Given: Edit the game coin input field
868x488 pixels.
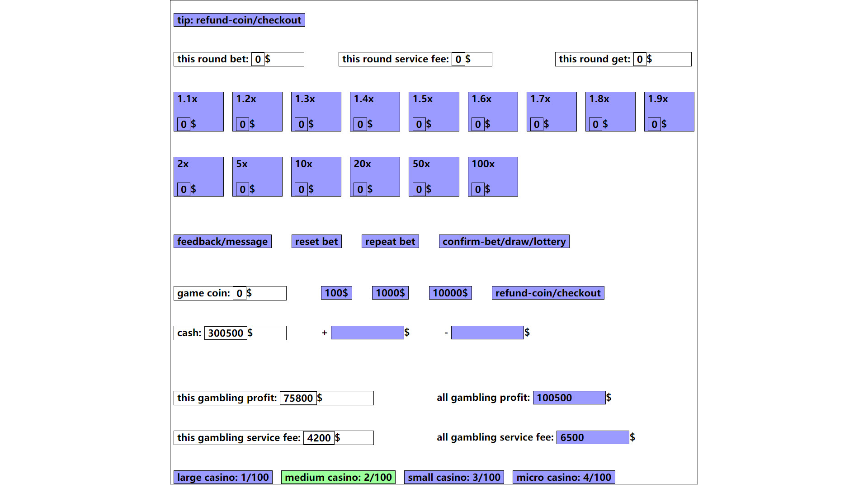Looking at the screenshot, I should [x=238, y=292].
